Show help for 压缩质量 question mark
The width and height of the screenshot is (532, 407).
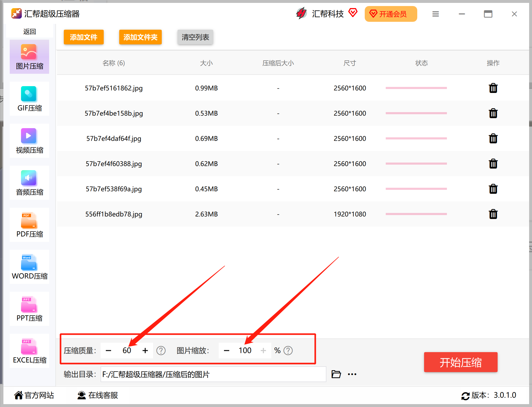coord(161,351)
